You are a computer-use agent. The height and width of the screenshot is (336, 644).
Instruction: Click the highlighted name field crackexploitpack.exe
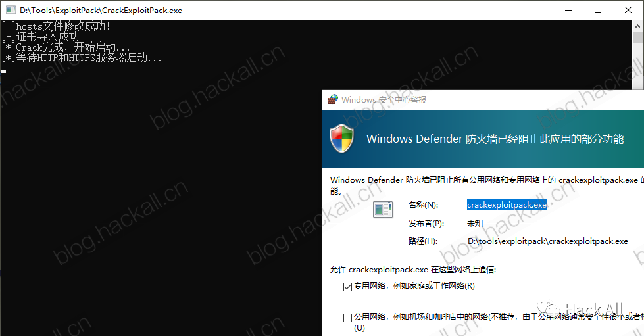coord(507,205)
